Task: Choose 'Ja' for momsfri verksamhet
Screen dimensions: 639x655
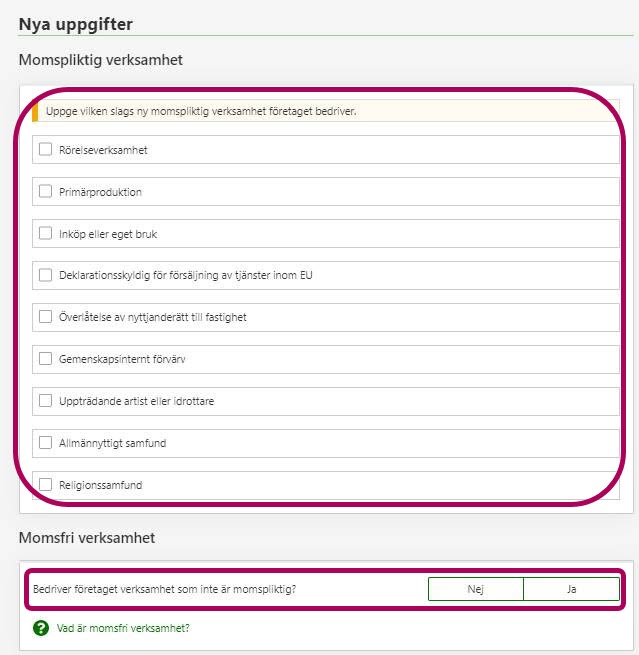Action: point(571,589)
